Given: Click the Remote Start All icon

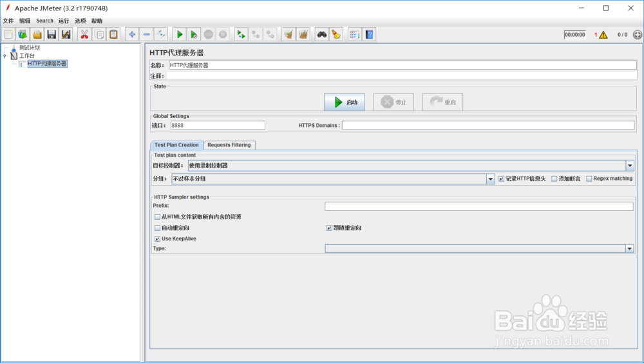Looking at the screenshot, I should [x=241, y=35].
